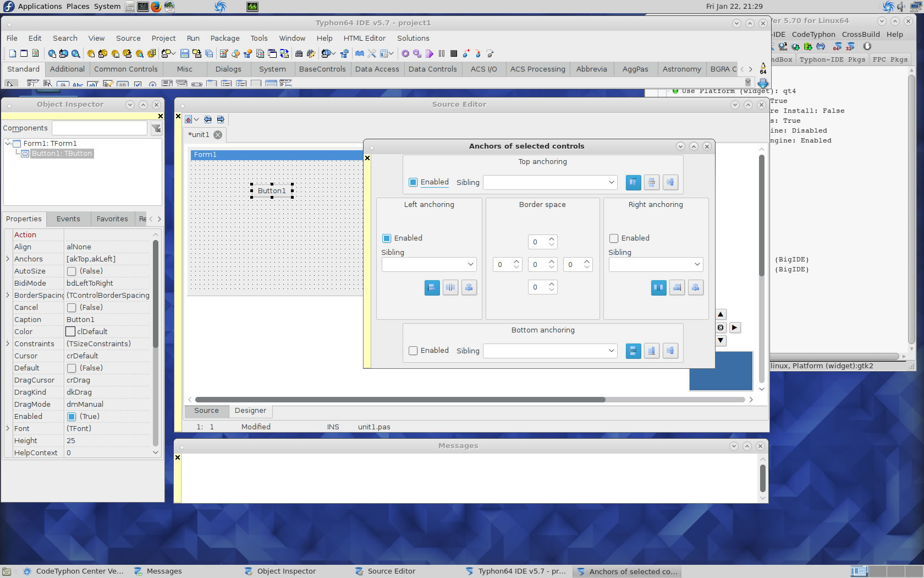Toggle Enabled (True) property checkbox
The height and width of the screenshot is (578, 924).
(x=71, y=417)
